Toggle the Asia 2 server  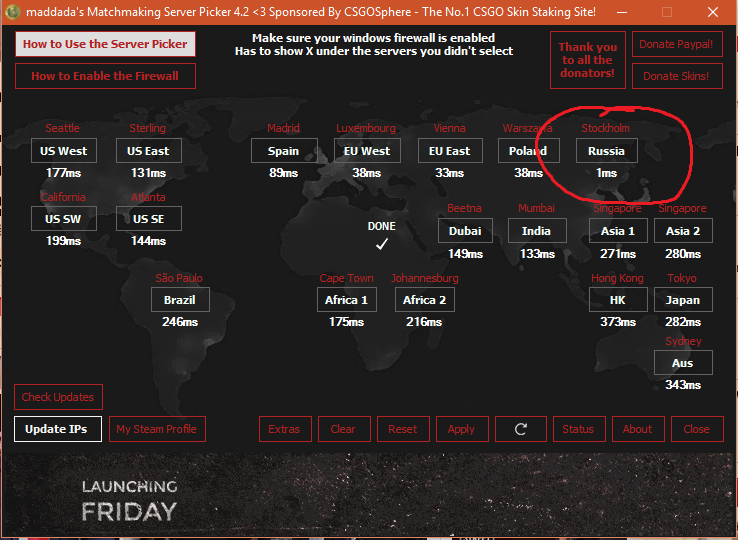683,231
